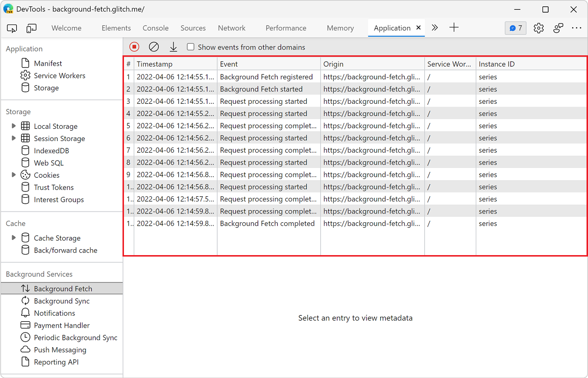The image size is (588, 378).
Task: Open DevTools settings
Action: click(x=539, y=28)
